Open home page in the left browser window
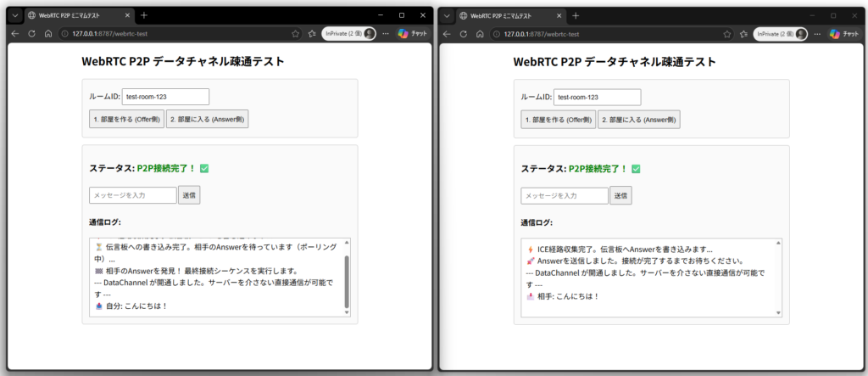 tap(48, 34)
